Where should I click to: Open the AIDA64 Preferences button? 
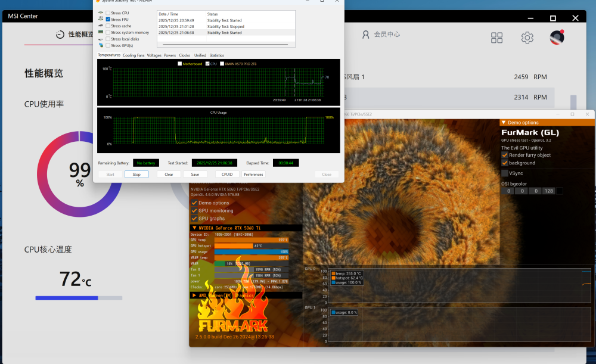(x=253, y=175)
